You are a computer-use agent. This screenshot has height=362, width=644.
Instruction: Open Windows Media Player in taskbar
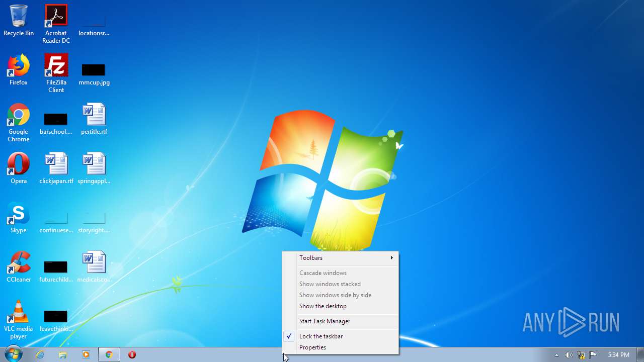point(86,354)
